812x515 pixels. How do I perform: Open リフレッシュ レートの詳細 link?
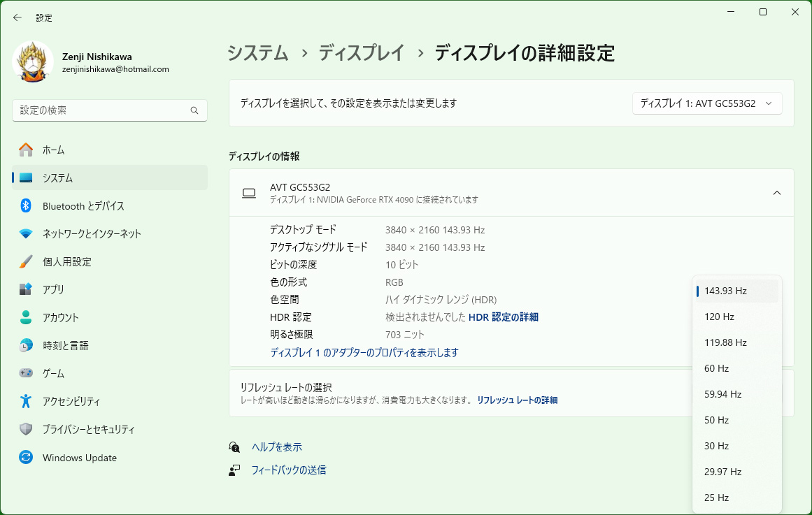[517, 400]
